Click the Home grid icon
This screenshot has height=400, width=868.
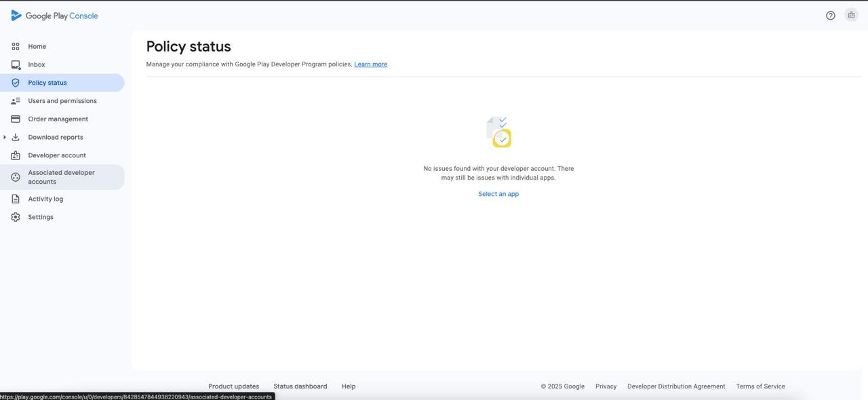click(x=16, y=47)
